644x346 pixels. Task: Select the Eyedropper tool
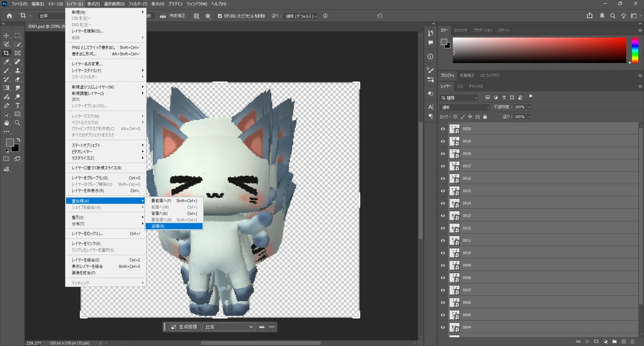(x=6, y=62)
